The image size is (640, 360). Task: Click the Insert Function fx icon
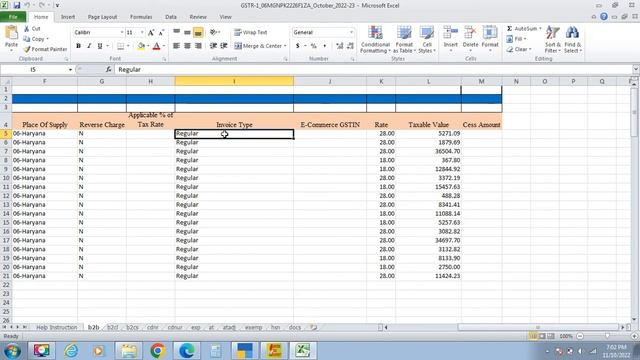pos(108,70)
